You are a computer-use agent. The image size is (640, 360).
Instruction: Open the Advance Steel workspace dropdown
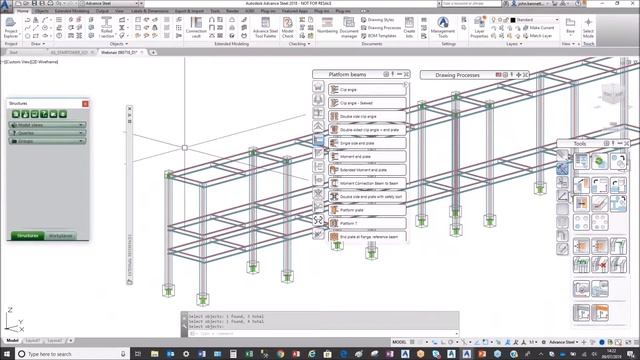click(110, 3)
